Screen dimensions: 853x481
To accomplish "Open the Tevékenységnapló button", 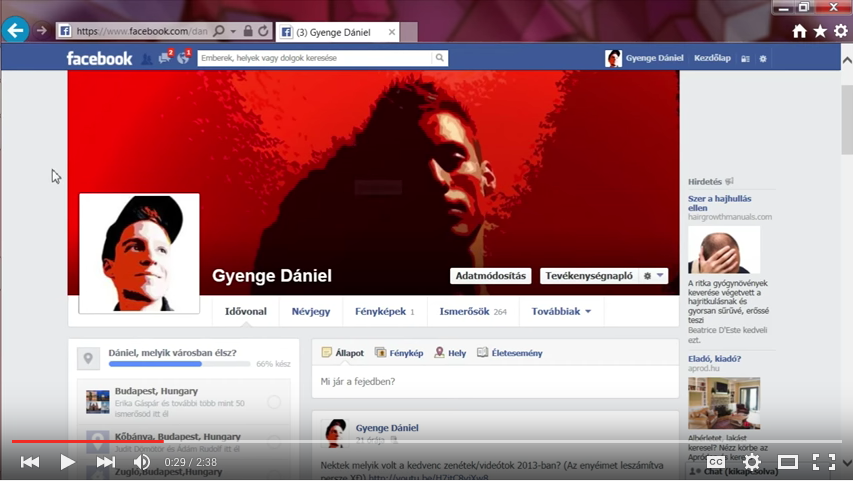I will 589,276.
